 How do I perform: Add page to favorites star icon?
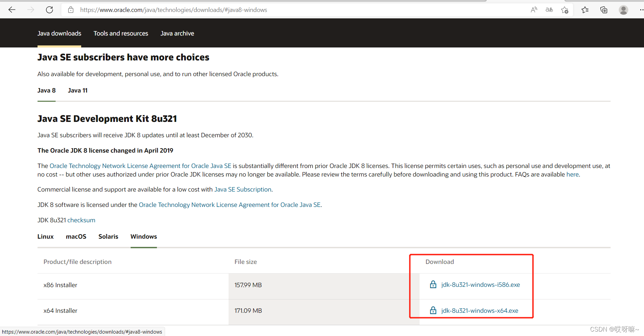tap(565, 10)
